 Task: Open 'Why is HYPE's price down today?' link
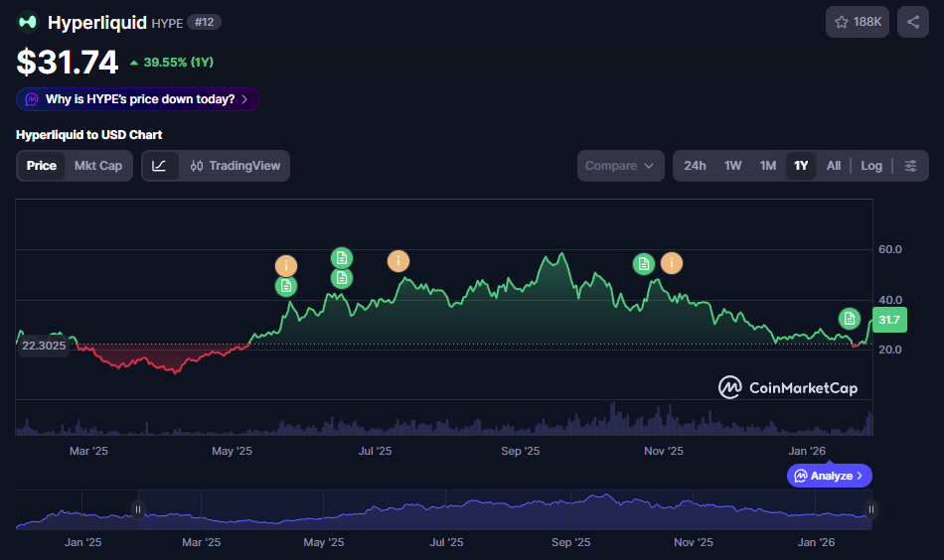(x=138, y=99)
